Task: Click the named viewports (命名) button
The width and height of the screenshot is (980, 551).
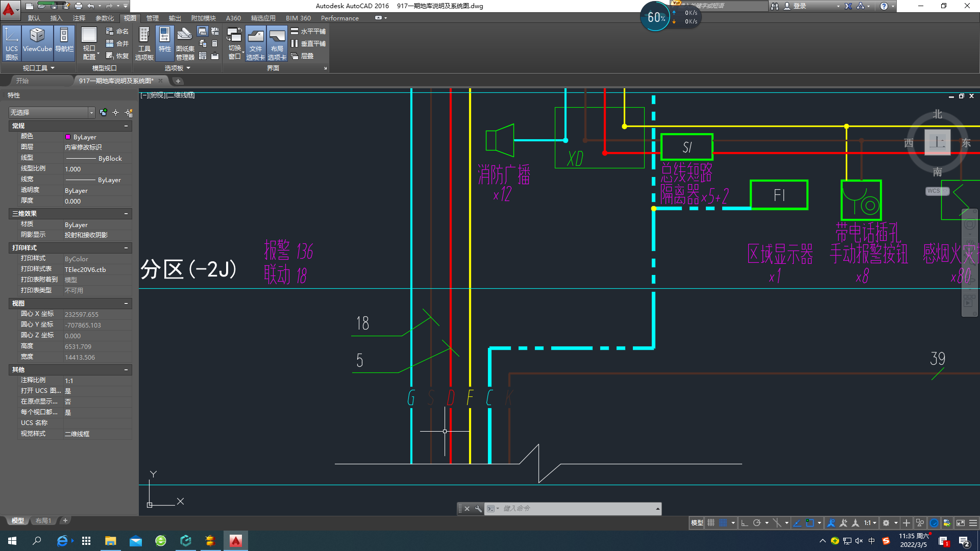Action: tap(117, 31)
